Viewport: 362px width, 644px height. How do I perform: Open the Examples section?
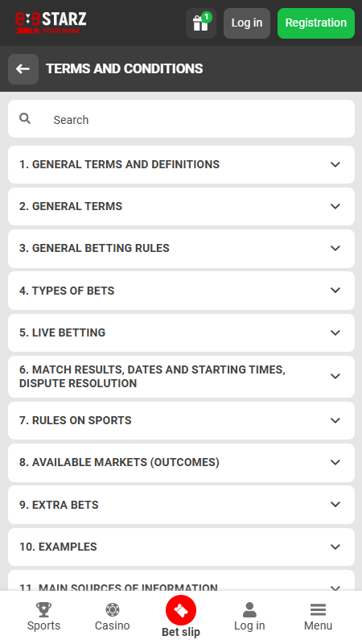[182, 547]
